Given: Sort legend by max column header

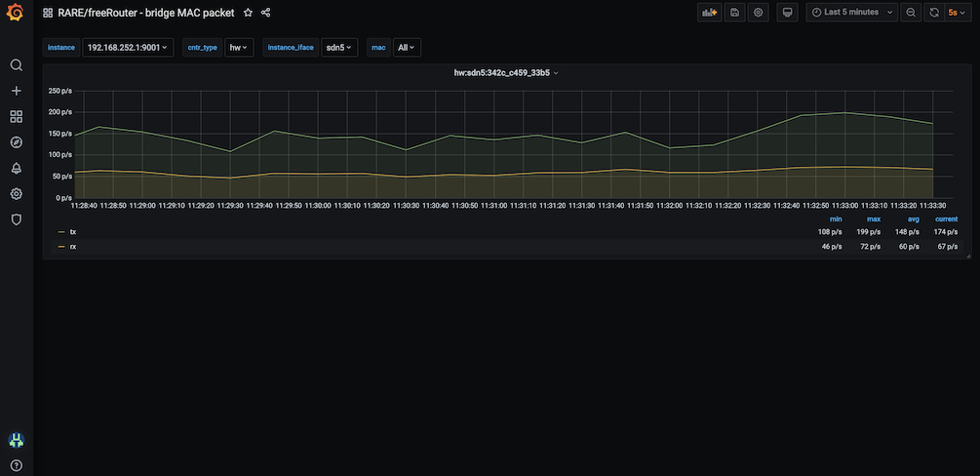Looking at the screenshot, I should pyautogui.click(x=874, y=219).
